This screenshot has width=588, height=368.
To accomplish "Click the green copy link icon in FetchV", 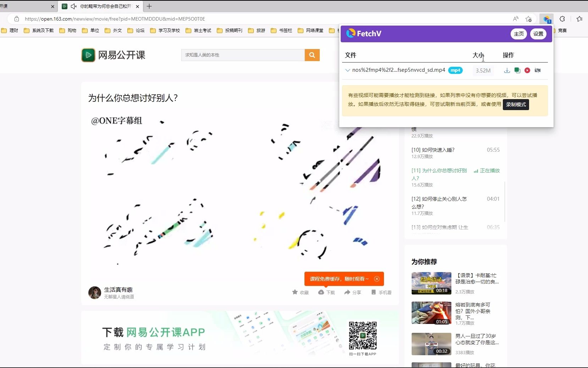I will pos(517,70).
